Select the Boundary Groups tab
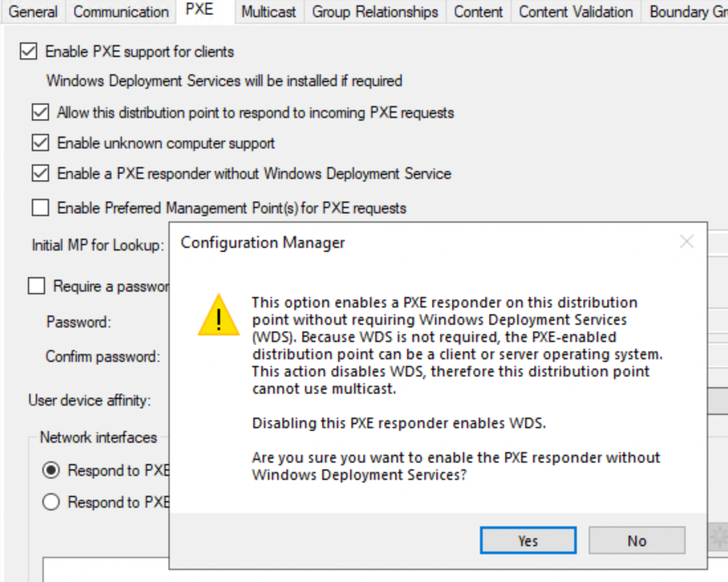Image resolution: width=728 pixels, height=582 pixels. coord(687,12)
